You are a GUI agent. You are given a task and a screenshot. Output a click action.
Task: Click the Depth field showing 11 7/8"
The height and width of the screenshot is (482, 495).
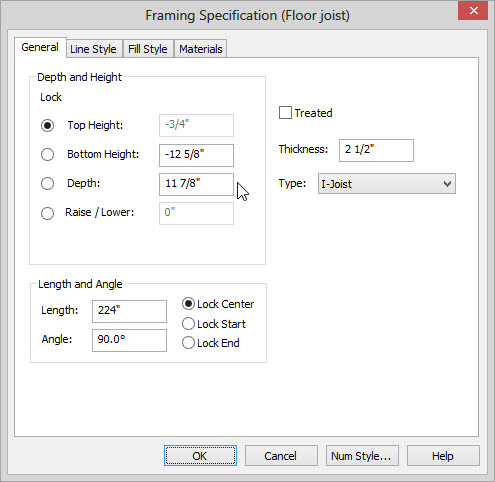click(x=196, y=184)
